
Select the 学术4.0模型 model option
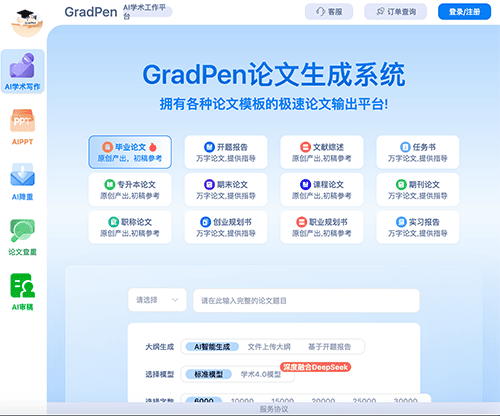261,374
